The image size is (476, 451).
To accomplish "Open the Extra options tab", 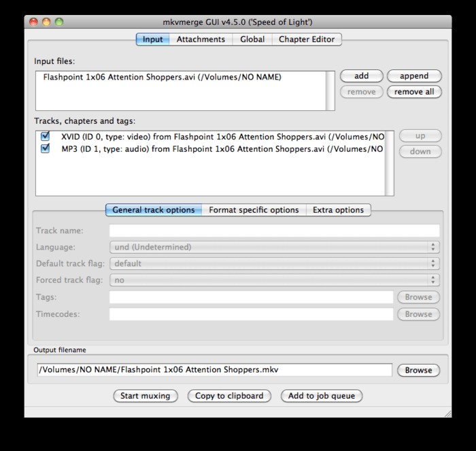I will (338, 210).
